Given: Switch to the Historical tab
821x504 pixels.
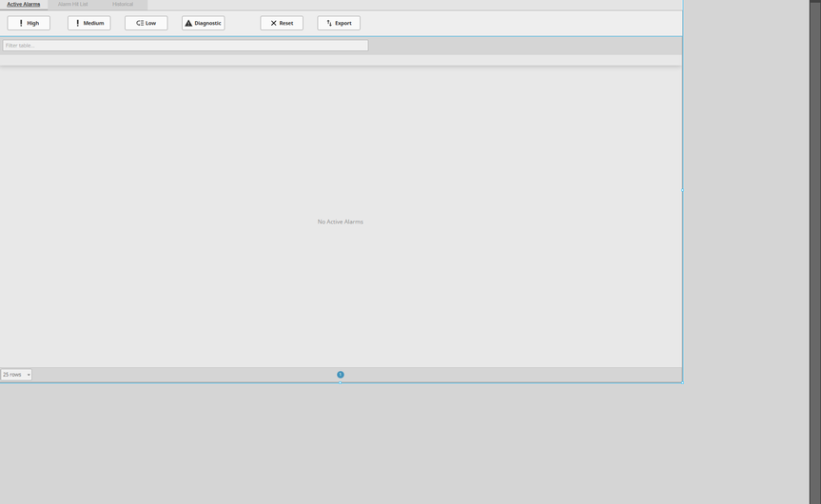Looking at the screenshot, I should point(123,5).
